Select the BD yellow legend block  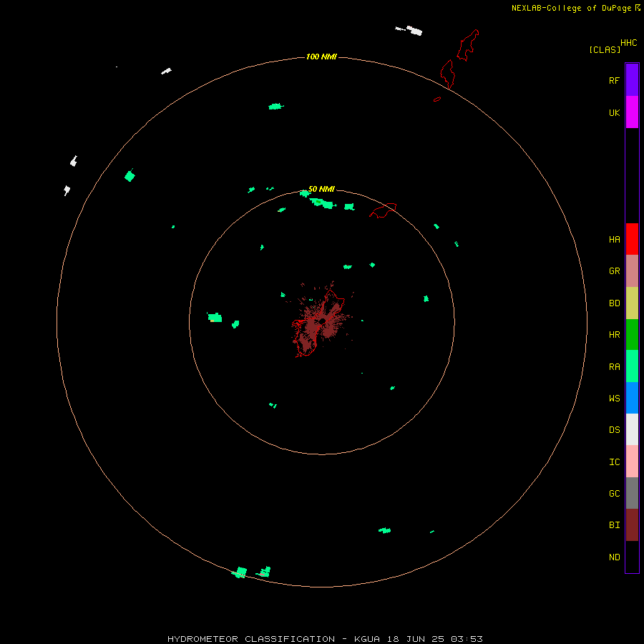[x=632, y=303]
